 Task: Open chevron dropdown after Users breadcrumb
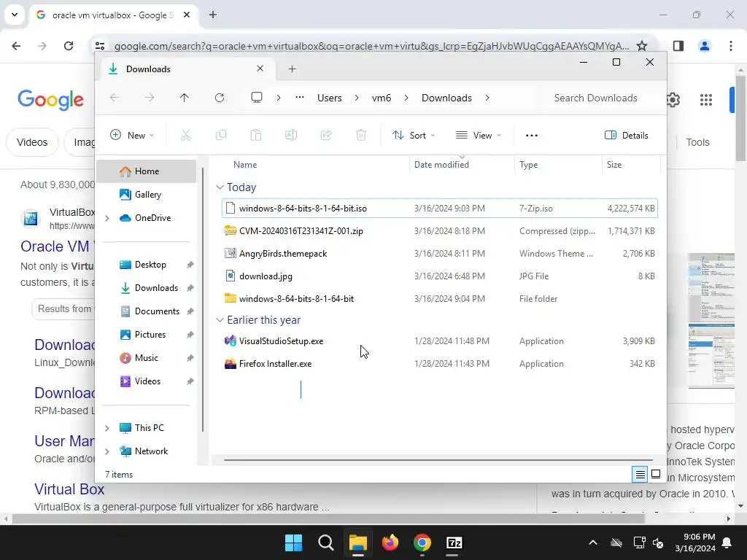(356, 98)
